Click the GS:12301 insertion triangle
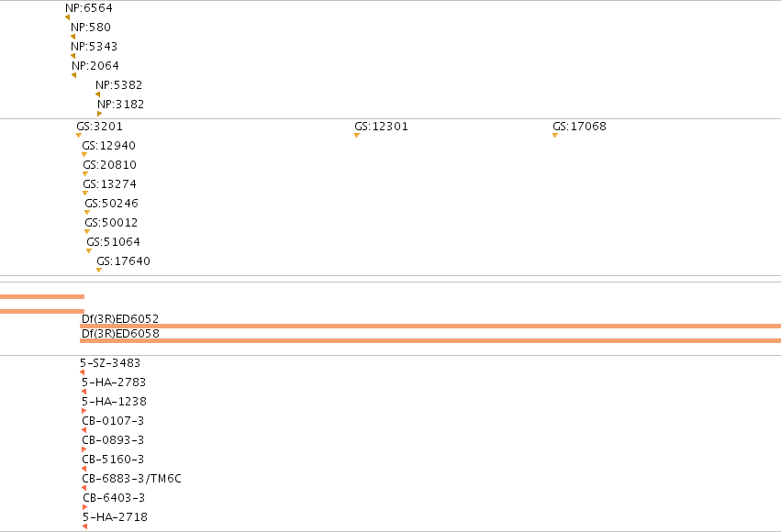Screen dimensions: 781x532 coord(357,136)
